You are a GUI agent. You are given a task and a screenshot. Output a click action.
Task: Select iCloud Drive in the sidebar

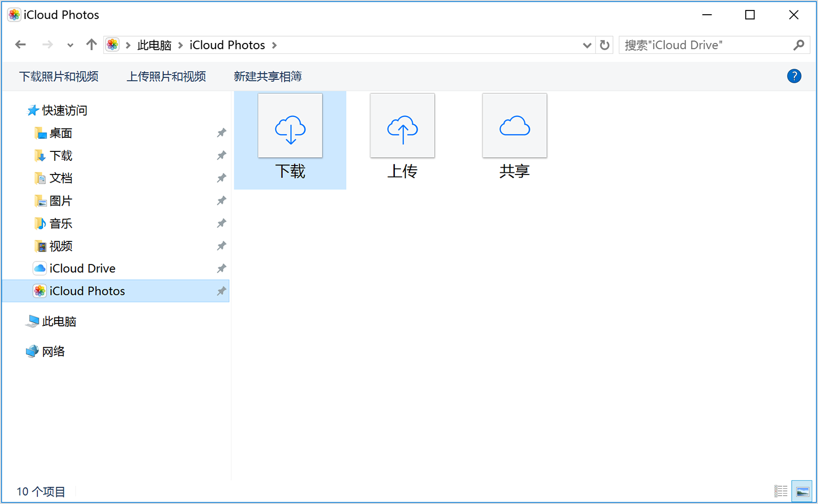point(82,268)
